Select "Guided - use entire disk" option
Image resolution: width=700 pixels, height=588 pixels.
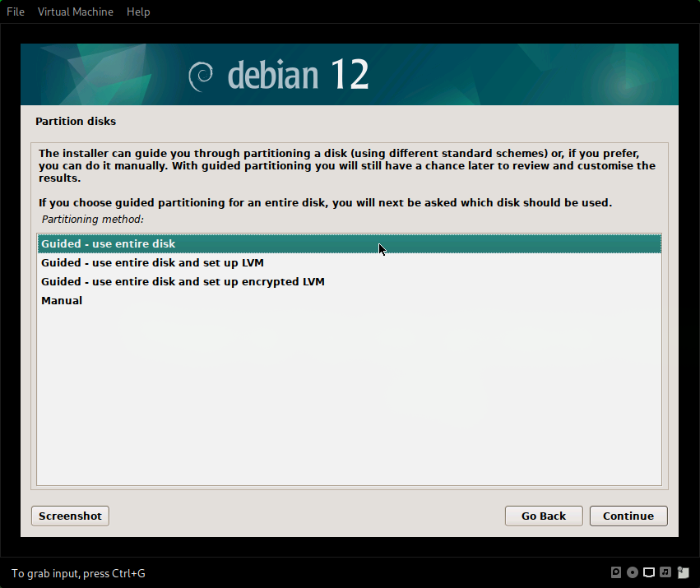tap(109, 244)
